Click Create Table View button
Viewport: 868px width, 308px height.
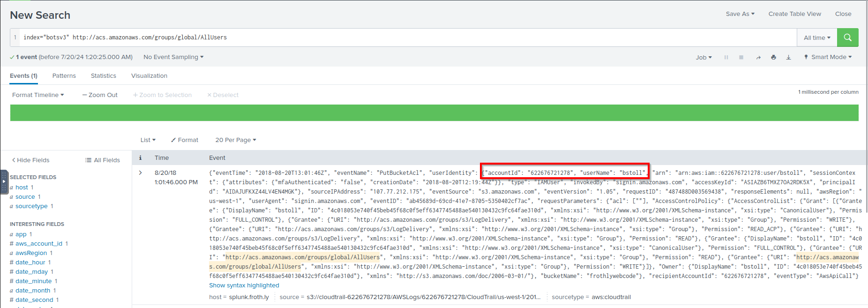(794, 14)
